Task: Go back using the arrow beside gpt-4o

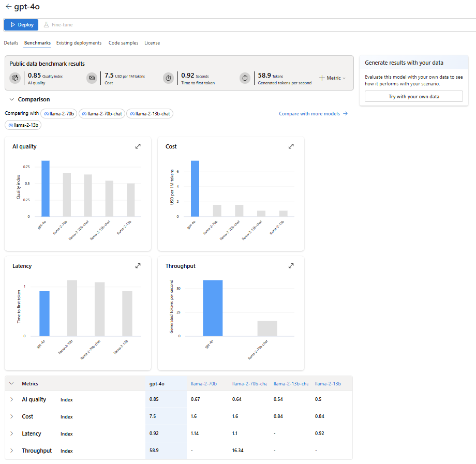Action: 8,6
